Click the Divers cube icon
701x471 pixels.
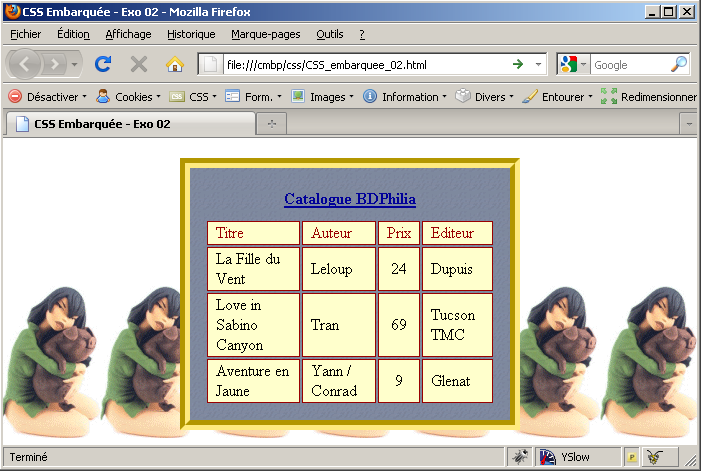pos(463,96)
